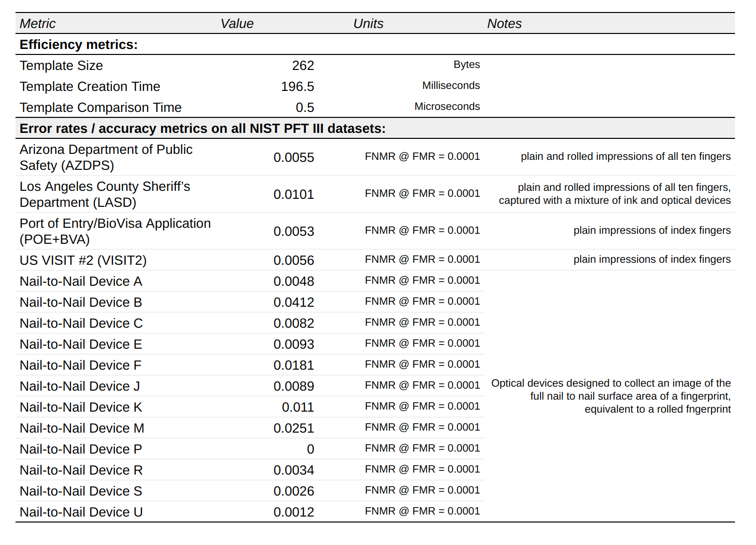This screenshot has width=756, height=545.
Task: Click the Notes column header
Action: pos(504,23)
